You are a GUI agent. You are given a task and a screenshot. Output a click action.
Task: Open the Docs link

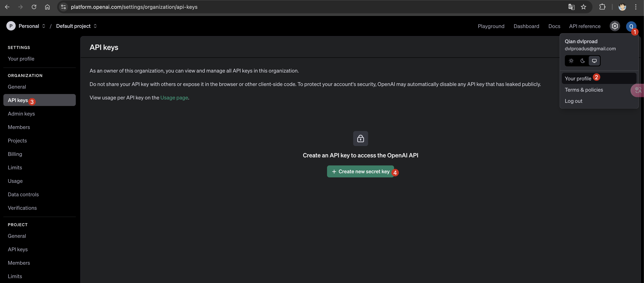pos(554,26)
